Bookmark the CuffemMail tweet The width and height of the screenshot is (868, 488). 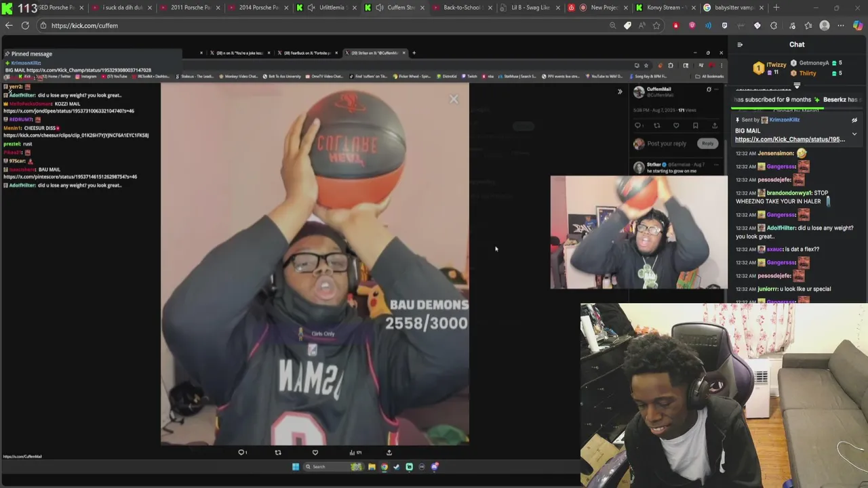point(695,125)
